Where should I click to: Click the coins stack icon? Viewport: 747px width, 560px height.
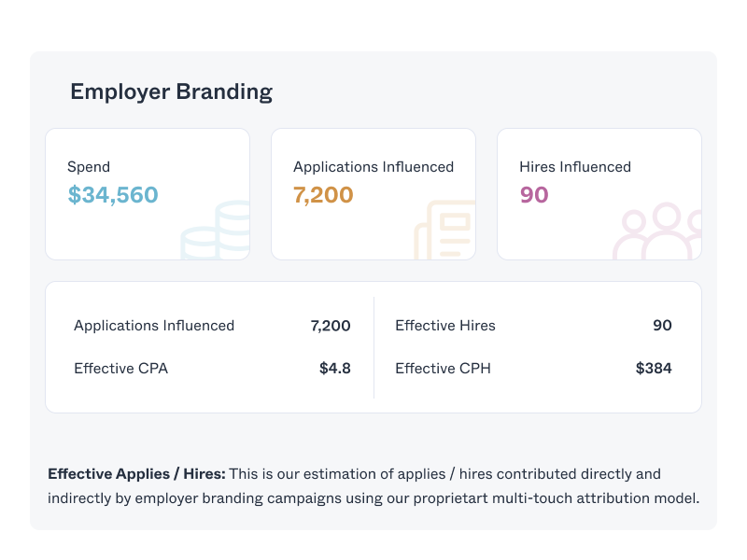tap(218, 230)
